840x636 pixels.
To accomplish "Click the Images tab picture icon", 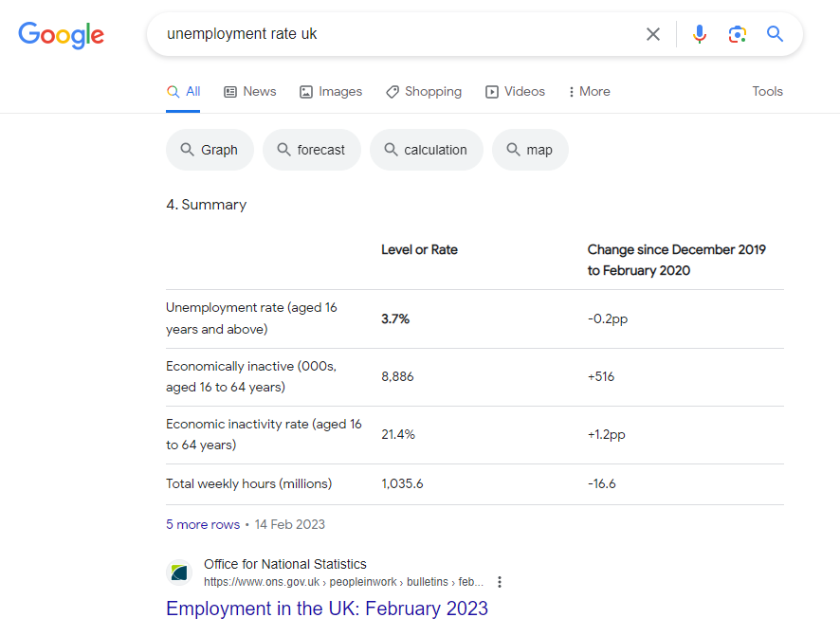I will pos(306,92).
